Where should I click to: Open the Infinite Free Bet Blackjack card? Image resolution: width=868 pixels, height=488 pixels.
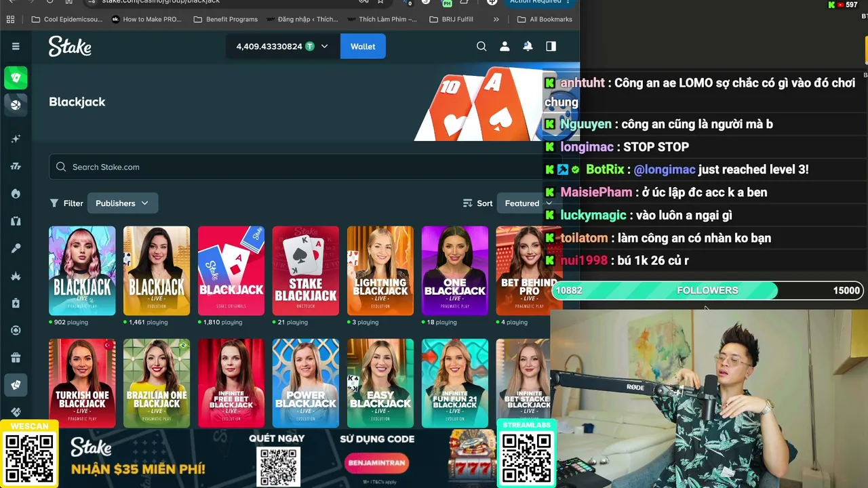tap(231, 383)
